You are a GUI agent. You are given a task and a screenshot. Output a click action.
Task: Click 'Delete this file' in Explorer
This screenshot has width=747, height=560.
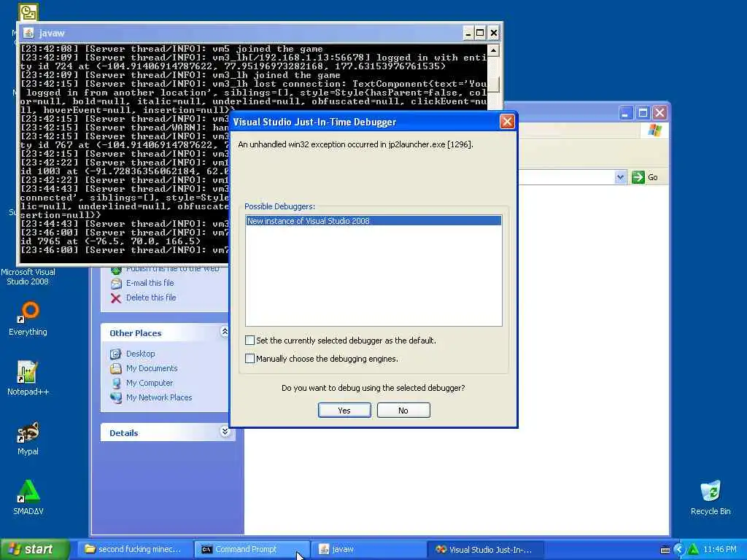click(x=151, y=297)
